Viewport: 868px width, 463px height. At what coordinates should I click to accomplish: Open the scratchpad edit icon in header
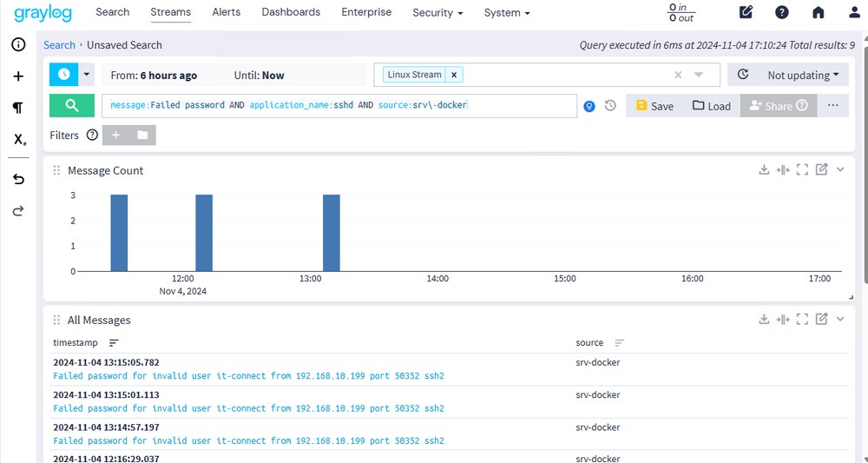click(x=746, y=12)
